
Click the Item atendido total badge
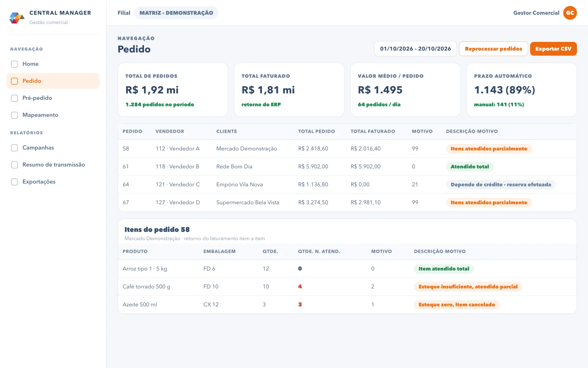pyautogui.click(x=444, y=269)
